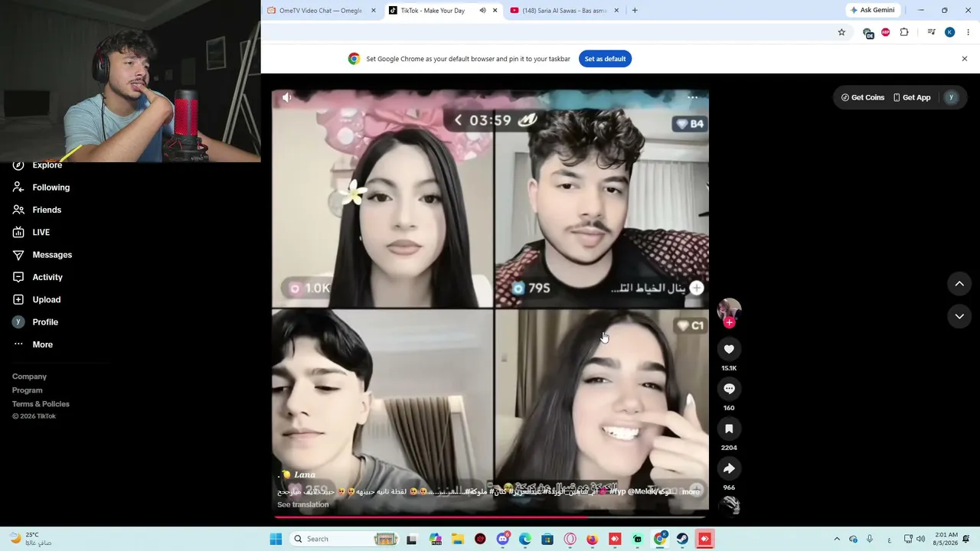Open Firefox from the taskbar
The width and height of the screenshot is (980, 551).
(x=592, y=539)
